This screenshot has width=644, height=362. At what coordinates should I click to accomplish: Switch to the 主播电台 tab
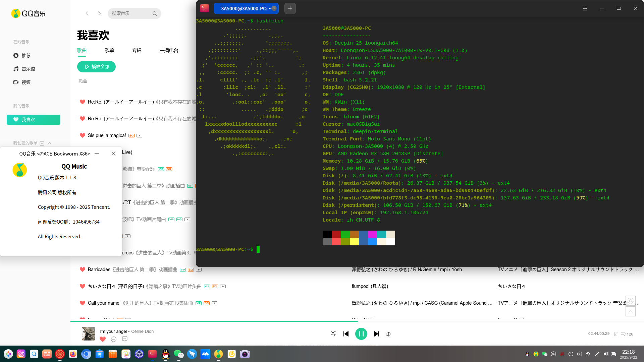169,50
